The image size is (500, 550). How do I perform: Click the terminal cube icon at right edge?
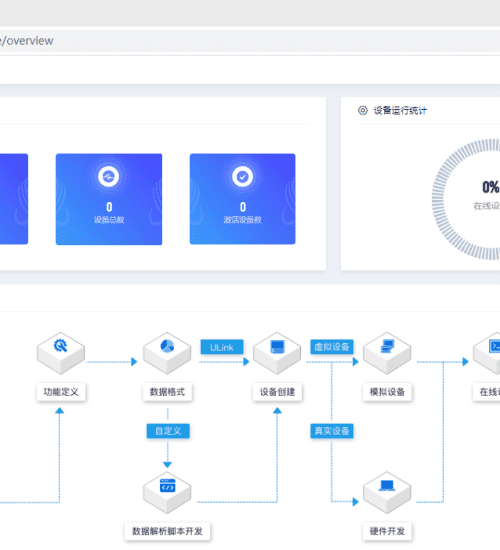coord(487,353)
